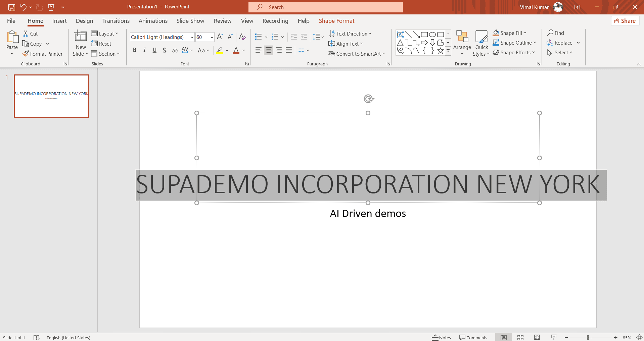Enable strikethrough formatting
The image size is (644, 341).
click(x=175, y=50)
